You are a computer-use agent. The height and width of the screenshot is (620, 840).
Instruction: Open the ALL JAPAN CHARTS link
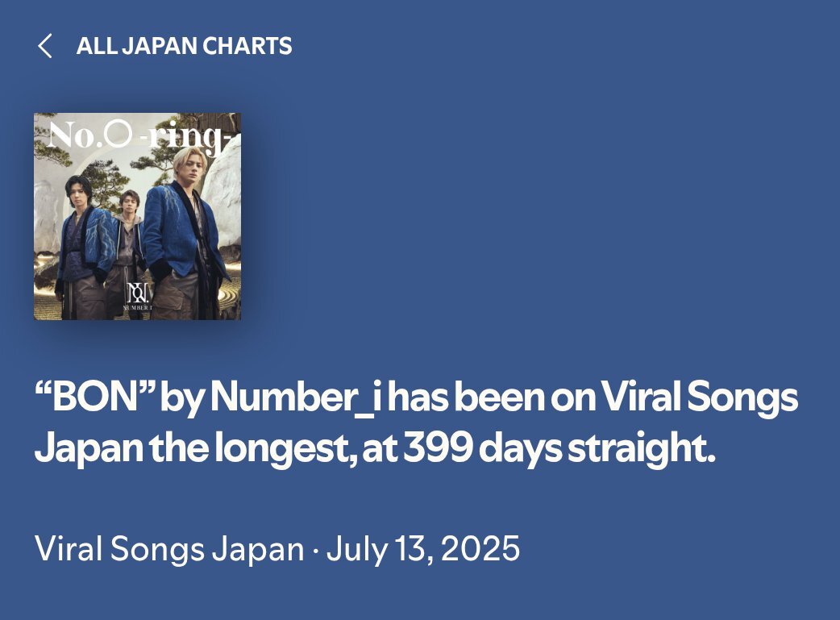(184, 46)
